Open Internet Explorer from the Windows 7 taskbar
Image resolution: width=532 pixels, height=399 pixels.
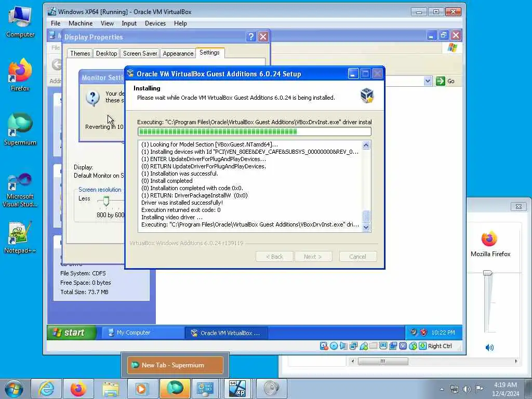pos(46,389)
